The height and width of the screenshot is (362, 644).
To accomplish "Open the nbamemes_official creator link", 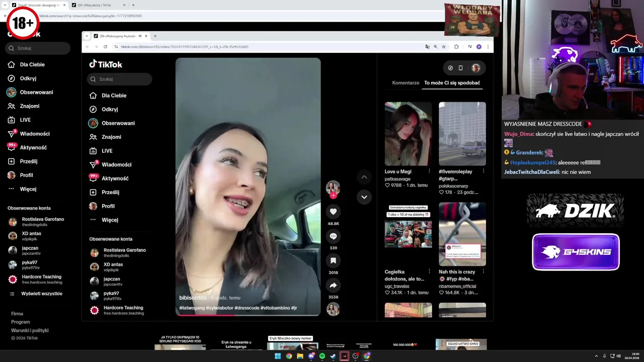I will pyautogui.click(x=458, y=286).
